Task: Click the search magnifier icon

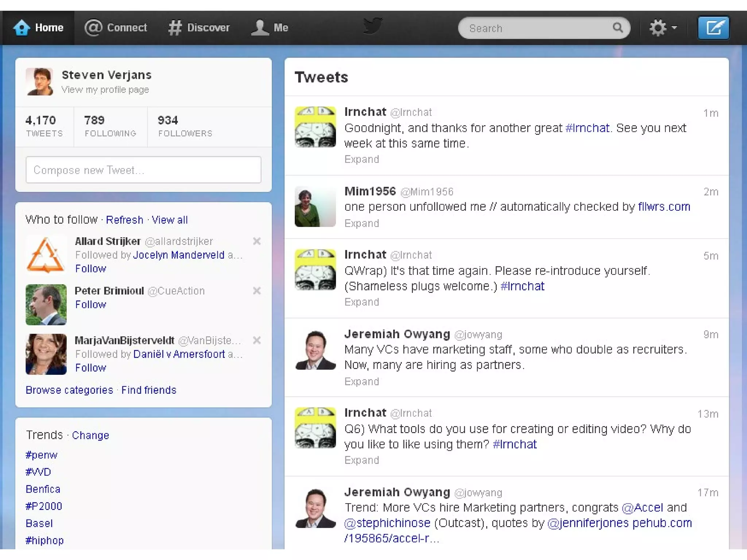Action: [x=618, y=28]
